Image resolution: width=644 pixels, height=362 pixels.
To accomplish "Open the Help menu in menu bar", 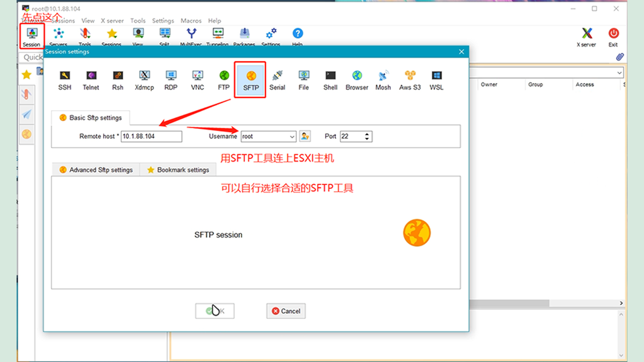I will pos(215,21).
